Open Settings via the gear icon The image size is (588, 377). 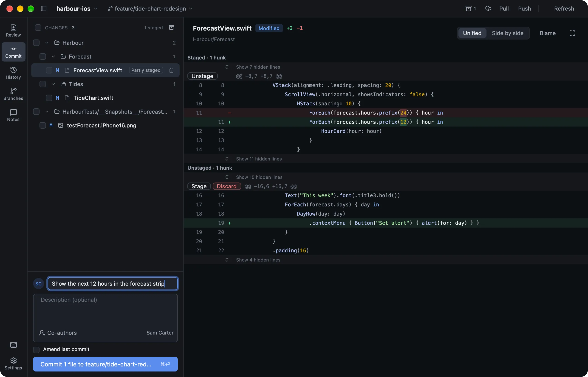pyautogui.click(x=13, y=364)
